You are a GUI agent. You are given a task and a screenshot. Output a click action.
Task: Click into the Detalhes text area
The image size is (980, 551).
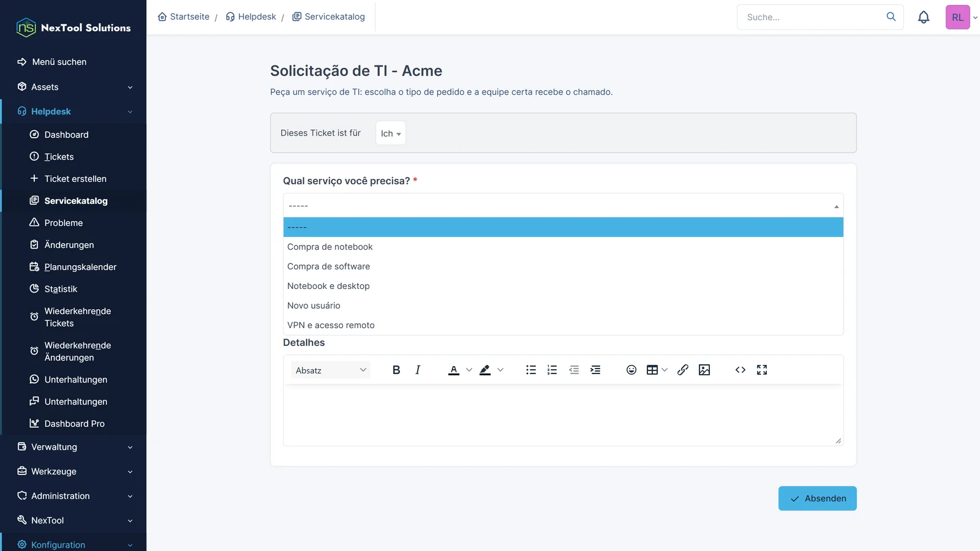click(563, 415)
